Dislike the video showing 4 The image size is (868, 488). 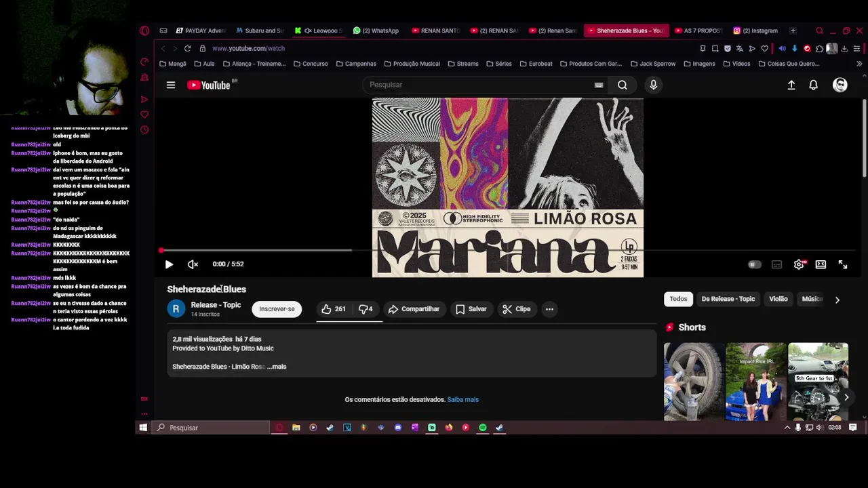[x=366, y=309]
